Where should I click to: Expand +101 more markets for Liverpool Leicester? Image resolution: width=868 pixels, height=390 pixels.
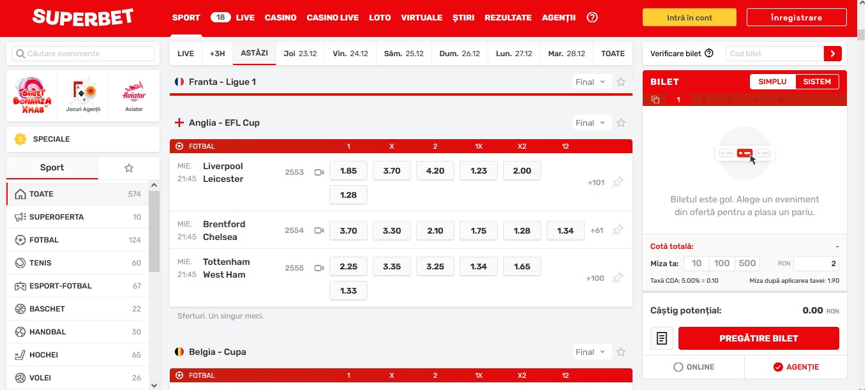596,183
